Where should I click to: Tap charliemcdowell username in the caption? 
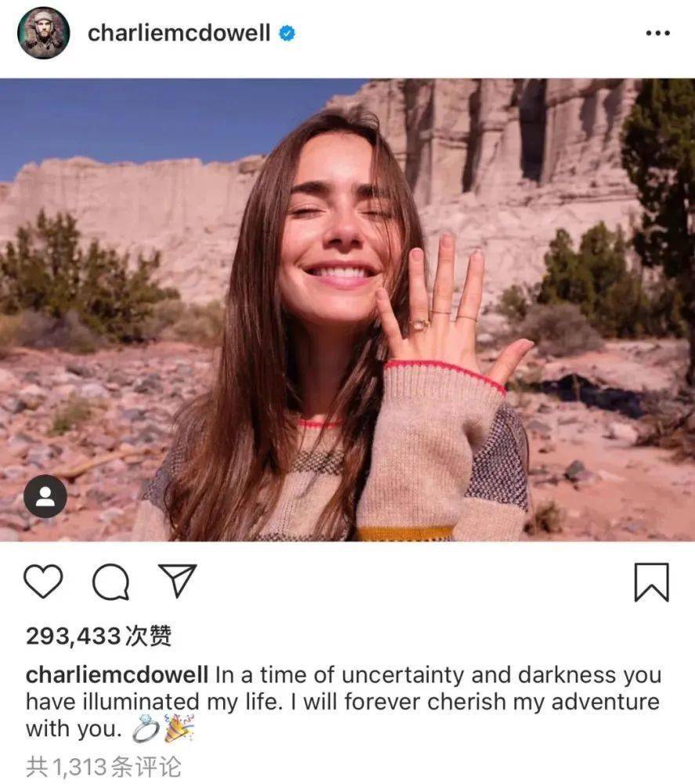point(117,675)
